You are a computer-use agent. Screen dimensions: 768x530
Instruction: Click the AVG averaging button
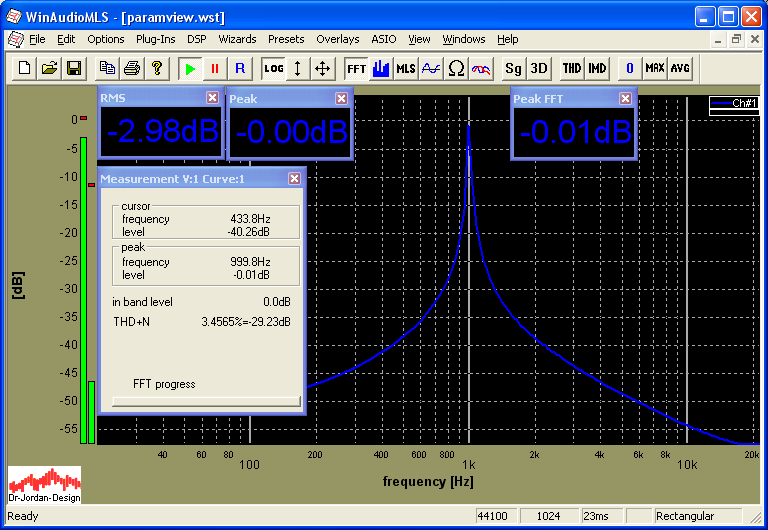pos(680,68)
